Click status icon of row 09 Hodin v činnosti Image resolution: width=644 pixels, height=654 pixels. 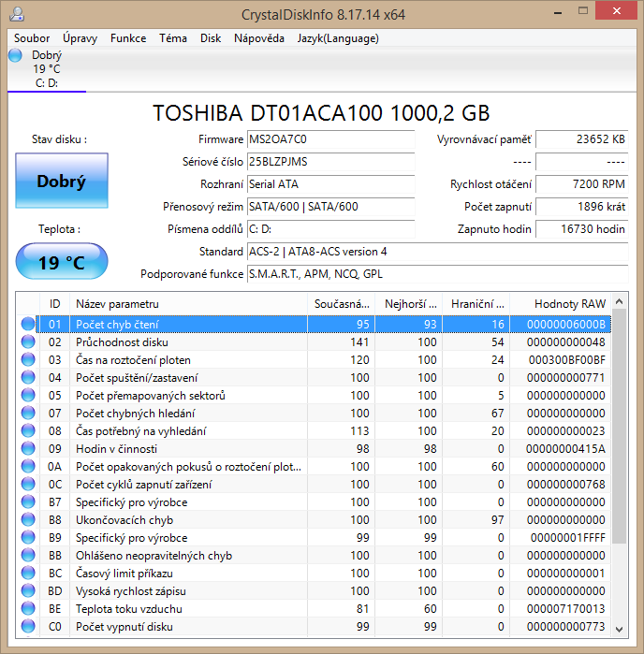point(28,449)
